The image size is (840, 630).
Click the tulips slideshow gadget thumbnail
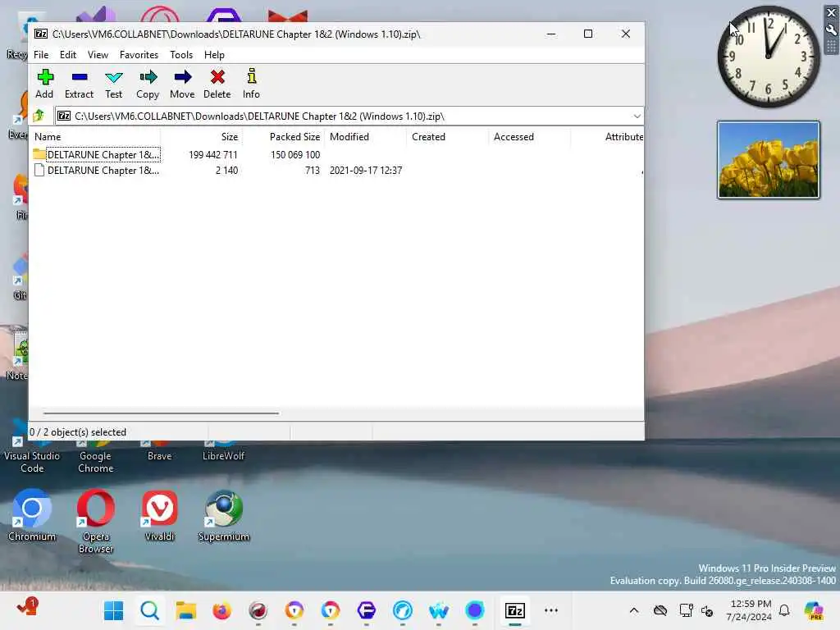pyautogui.click(x=768, y=160)
